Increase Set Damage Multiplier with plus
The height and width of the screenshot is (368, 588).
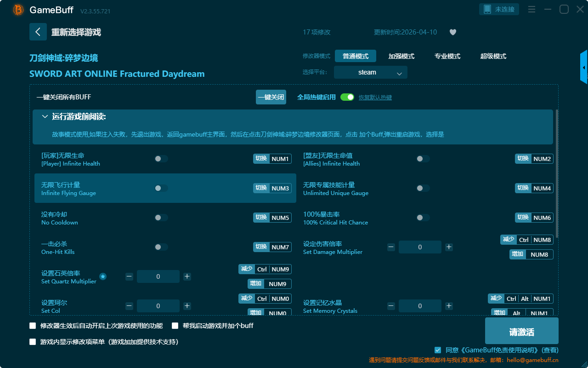pyautogui.click(x=449, y=247)
